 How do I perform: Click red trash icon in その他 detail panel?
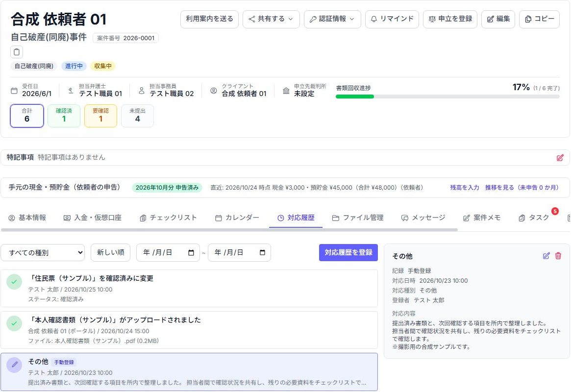pyautogui.click(x=558, y=256)
